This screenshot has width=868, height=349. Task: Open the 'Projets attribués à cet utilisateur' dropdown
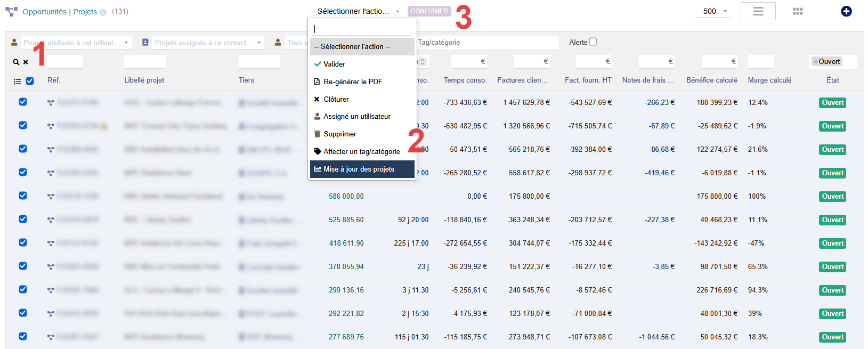75,43
